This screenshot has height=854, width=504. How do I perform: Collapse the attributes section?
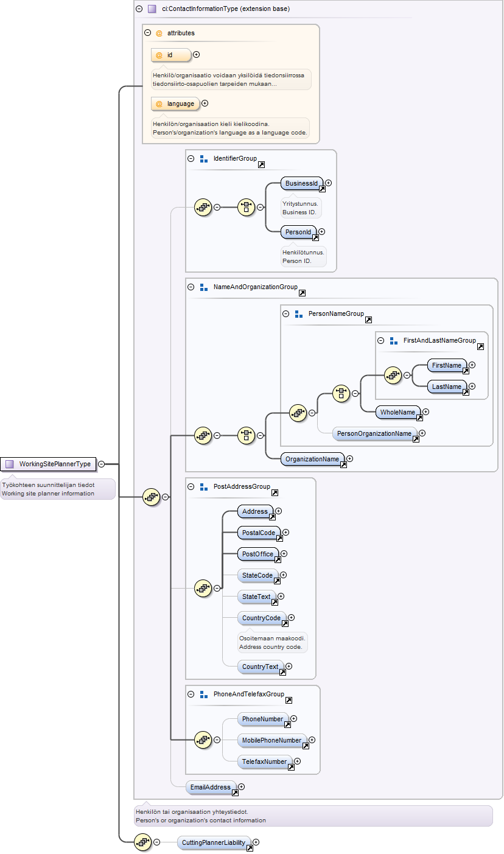point(148,33)
